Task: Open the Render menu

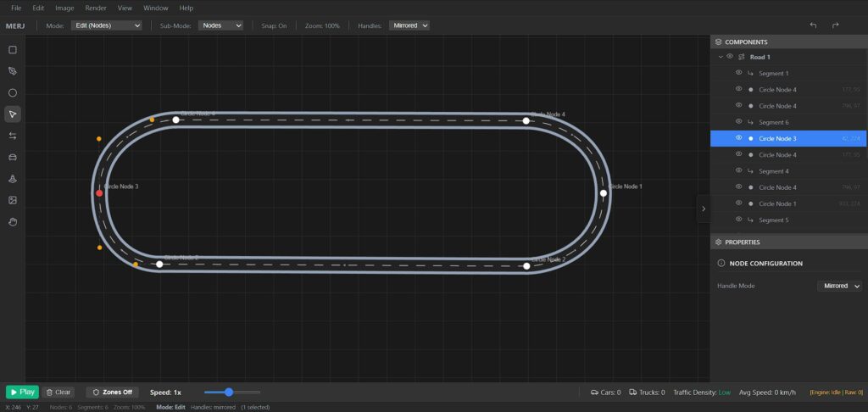Action: click(96, 8)
